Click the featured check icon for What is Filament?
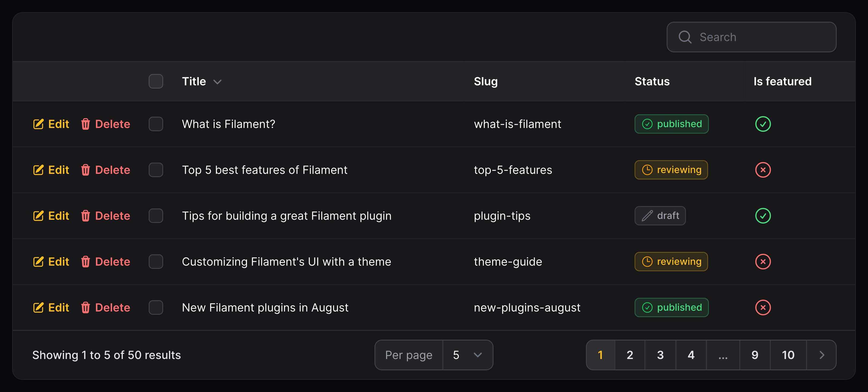Image resolution: width=868 pixels, height=392 pixels. (x=763, y=124)
